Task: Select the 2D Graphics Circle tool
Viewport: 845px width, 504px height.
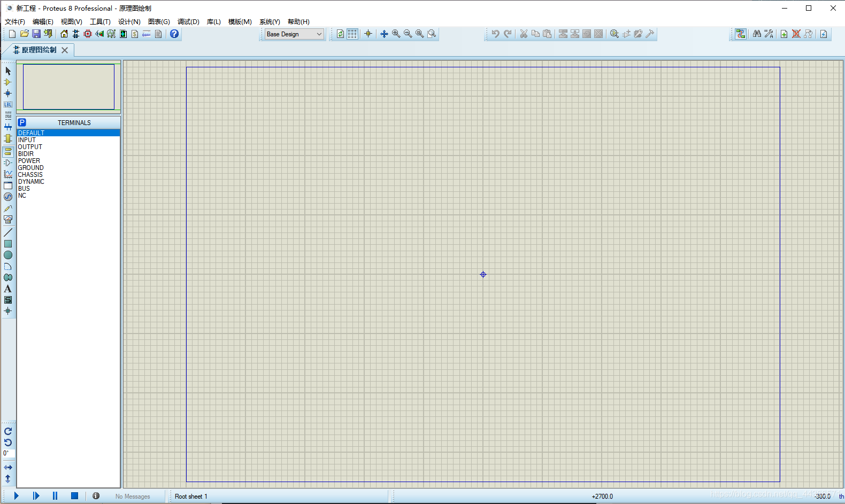Action: 8,255
